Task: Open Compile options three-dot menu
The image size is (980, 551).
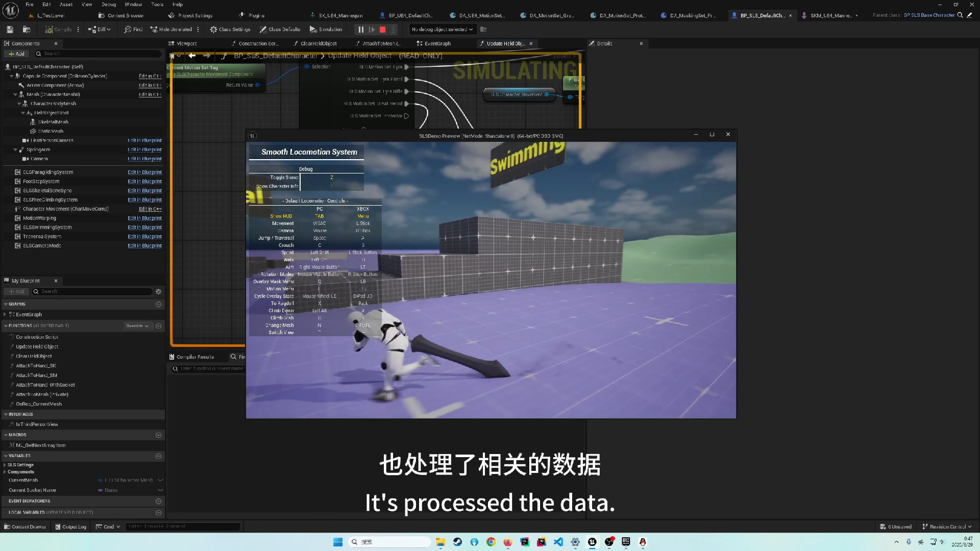Action: tap(78, 30)
